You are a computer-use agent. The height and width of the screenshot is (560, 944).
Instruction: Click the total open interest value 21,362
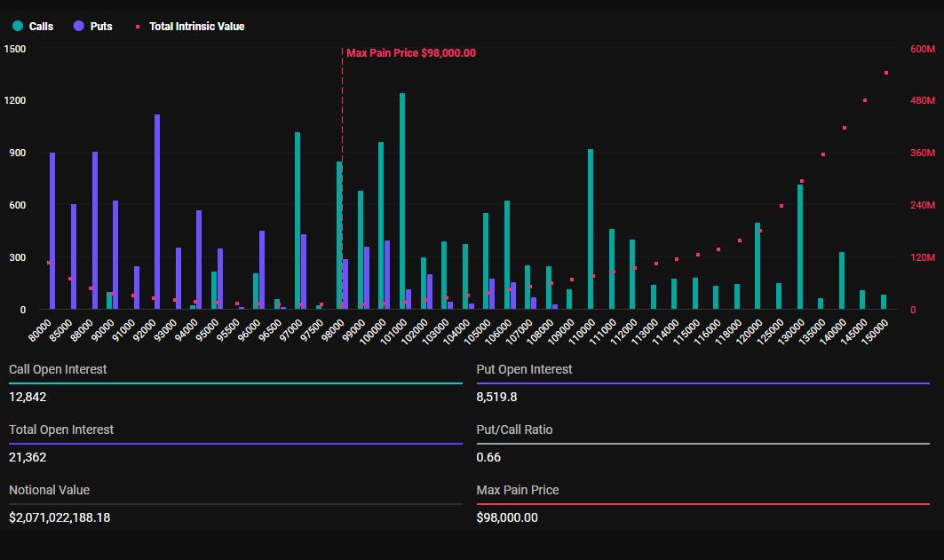click(x=28, y=457)
